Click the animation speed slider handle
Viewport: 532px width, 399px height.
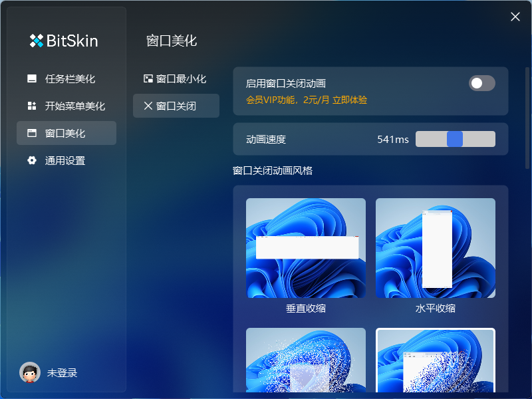click(455, 139)
